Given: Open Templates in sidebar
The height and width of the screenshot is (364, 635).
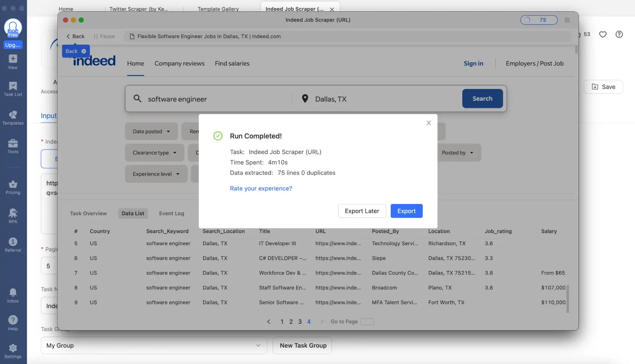Looking at the screenshot, I should pyautogui.click(x=13, y=118).
